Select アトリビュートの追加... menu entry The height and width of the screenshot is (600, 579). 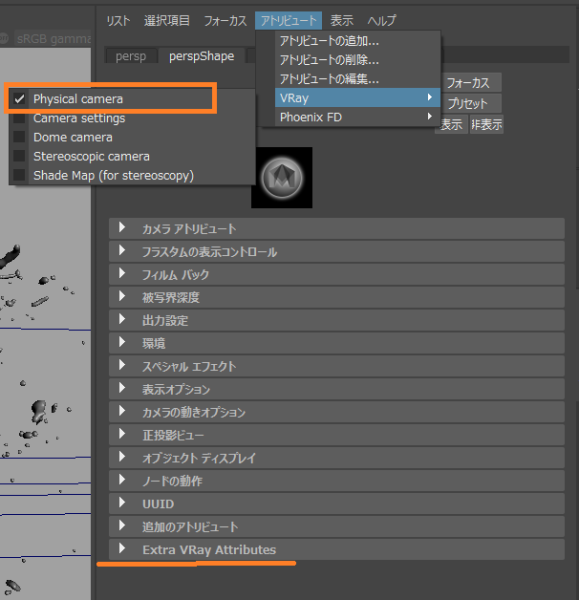pyautogui.click(x=329, y=41)
